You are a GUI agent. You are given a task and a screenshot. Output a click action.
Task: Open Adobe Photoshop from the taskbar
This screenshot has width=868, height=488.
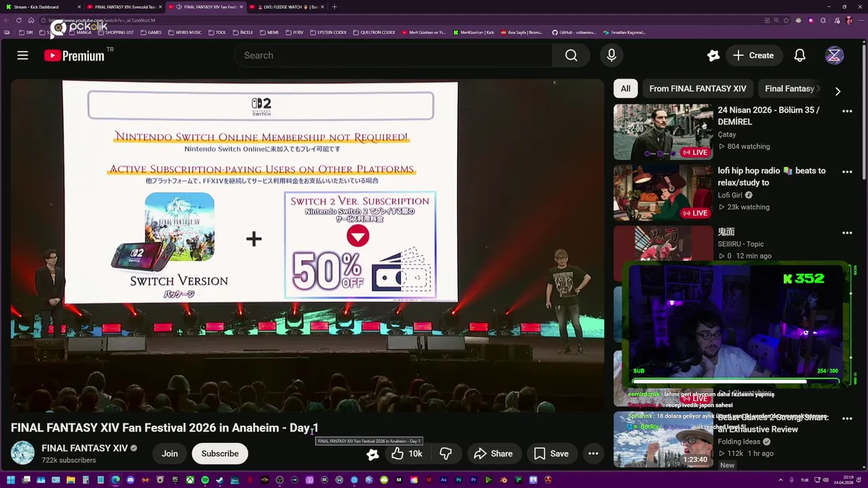pyautogui.click(x=458, y=481)
